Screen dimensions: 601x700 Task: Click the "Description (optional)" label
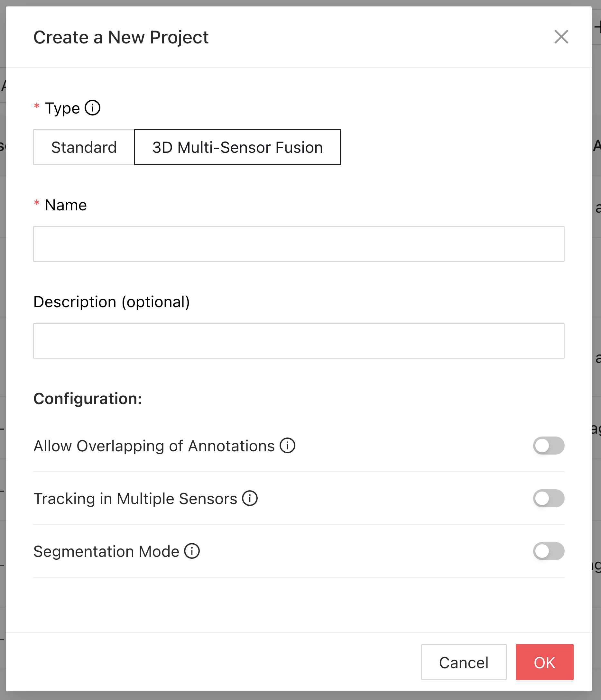coord(112,302)
